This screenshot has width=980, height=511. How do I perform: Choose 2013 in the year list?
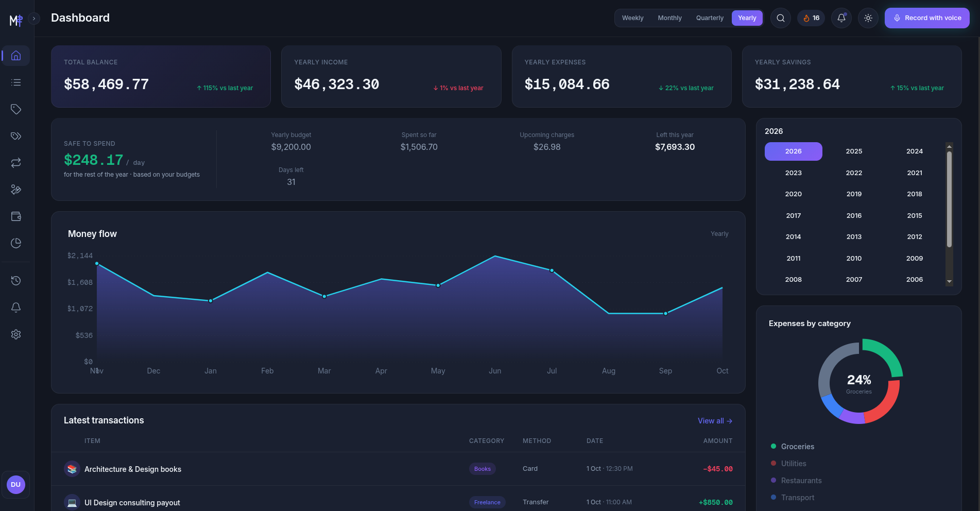(x=854, y=237)
